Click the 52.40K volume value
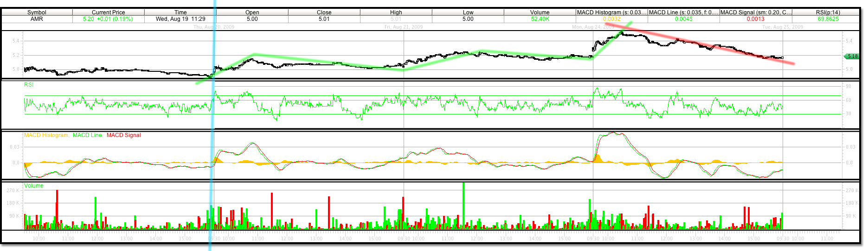 point(540,19)
